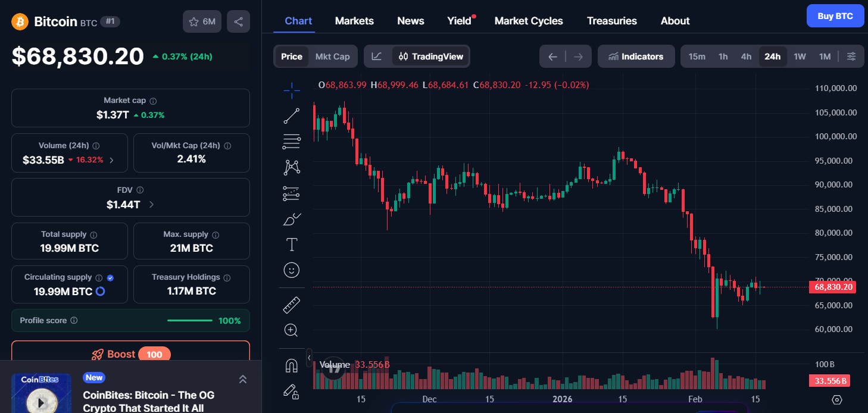Open the horizontal lines drawing tools
Viewport: 868px width, 413px height.
tap(291, 142)
